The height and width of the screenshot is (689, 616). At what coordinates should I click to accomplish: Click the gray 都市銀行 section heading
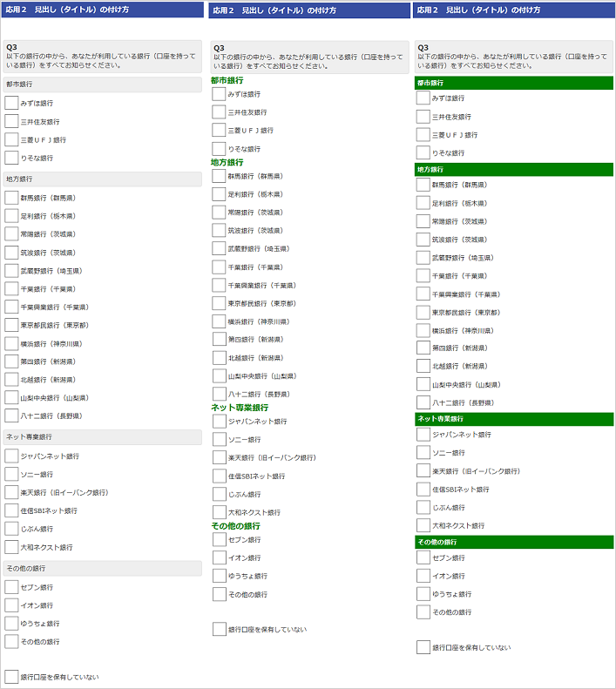103,84
